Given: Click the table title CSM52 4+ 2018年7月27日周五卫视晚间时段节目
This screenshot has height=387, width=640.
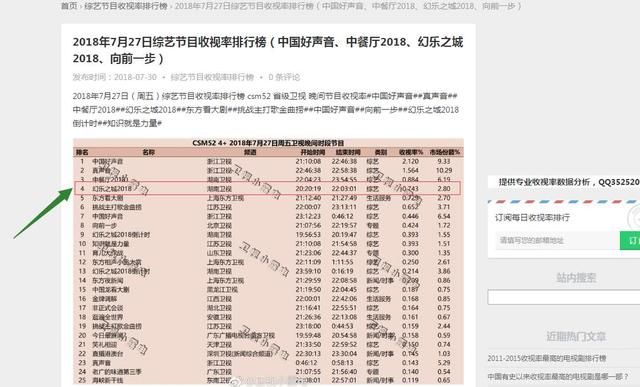Looking at the screenshot, I should (268, 143).
